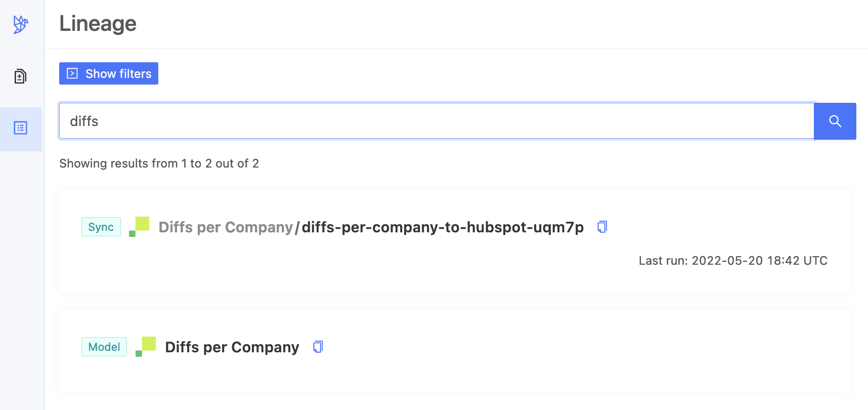
Task: Open the diffs-per-company-to-hubspot-uqm7p sync link
Action: point(443,227)
